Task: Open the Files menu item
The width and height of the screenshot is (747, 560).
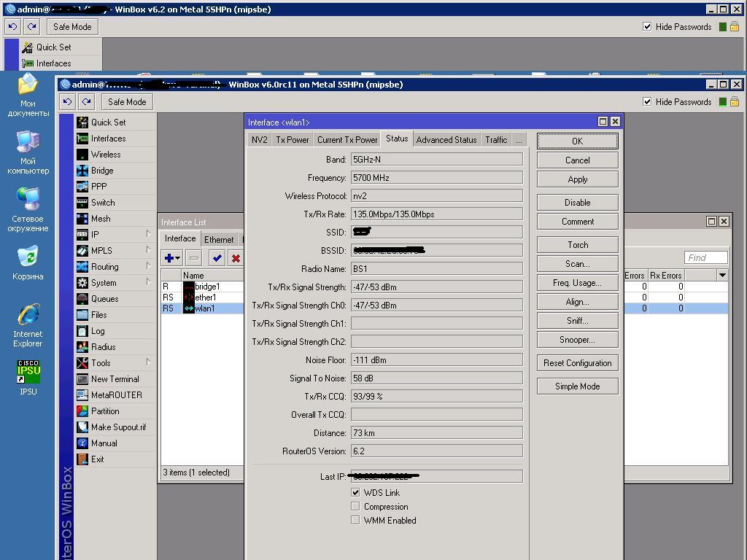Action: pyautogui.click(x=115, y=315)
